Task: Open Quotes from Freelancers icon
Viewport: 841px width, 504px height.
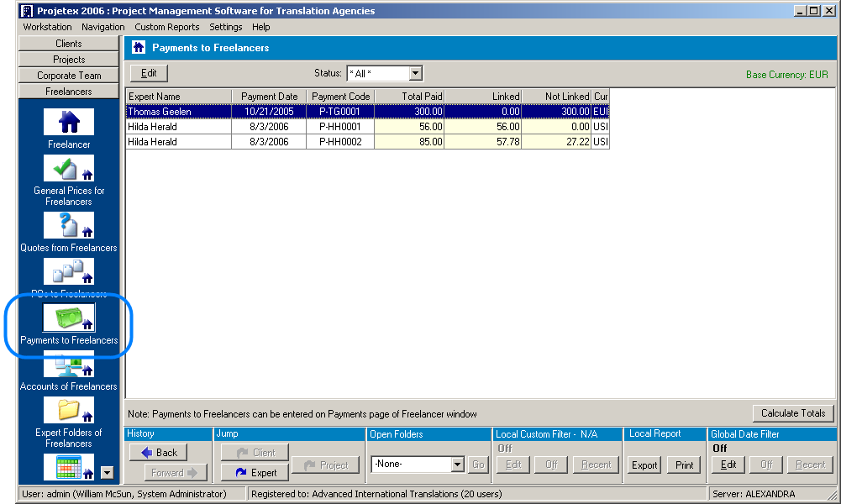Action: point(69,225)
